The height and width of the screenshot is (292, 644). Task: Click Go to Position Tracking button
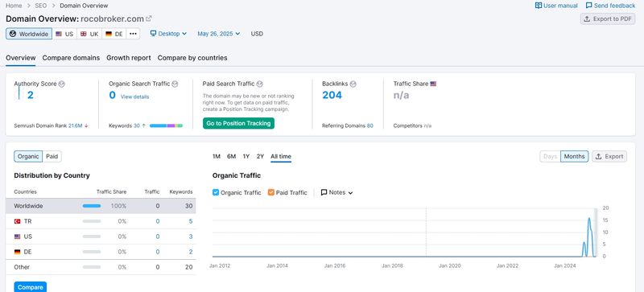pos(238,123)
